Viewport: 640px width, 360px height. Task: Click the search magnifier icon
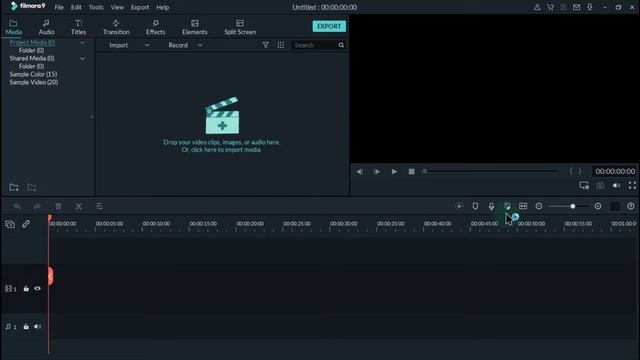coord(341,45)
